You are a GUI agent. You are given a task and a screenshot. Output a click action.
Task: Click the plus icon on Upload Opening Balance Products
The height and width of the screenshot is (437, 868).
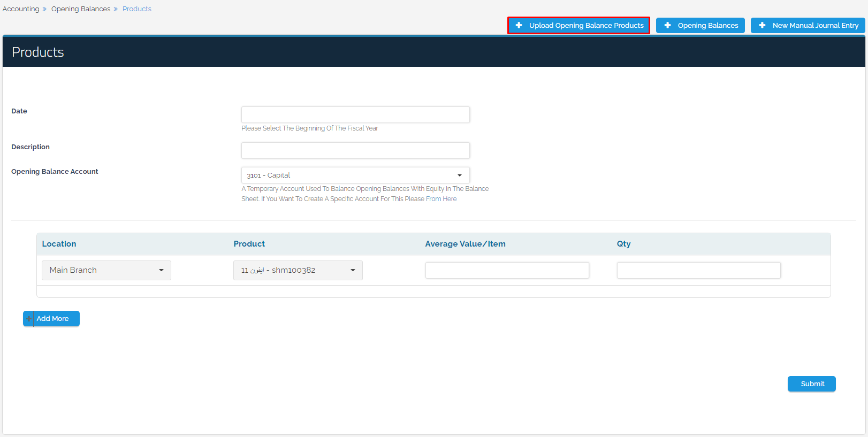pyautogui.click(x=519, y=25)
